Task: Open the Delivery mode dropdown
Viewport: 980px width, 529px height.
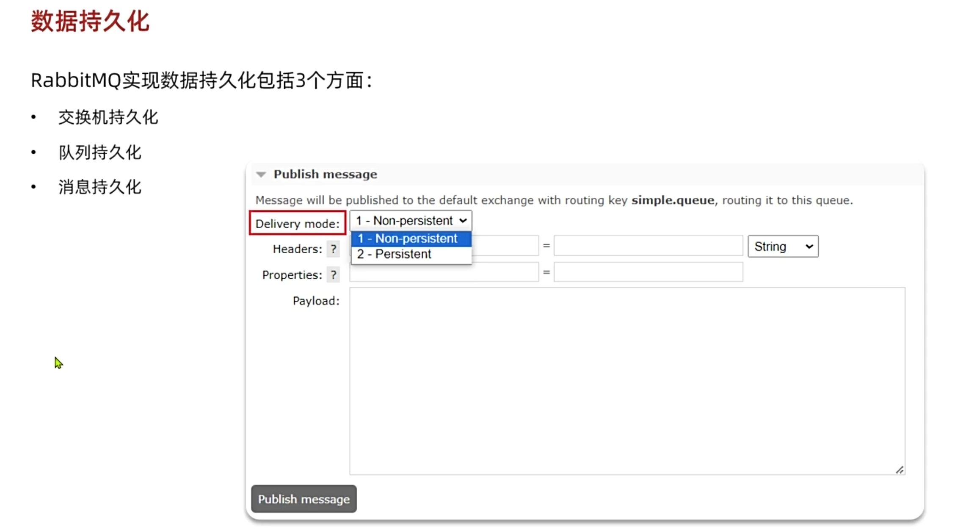Action: [x=411, y=221]
